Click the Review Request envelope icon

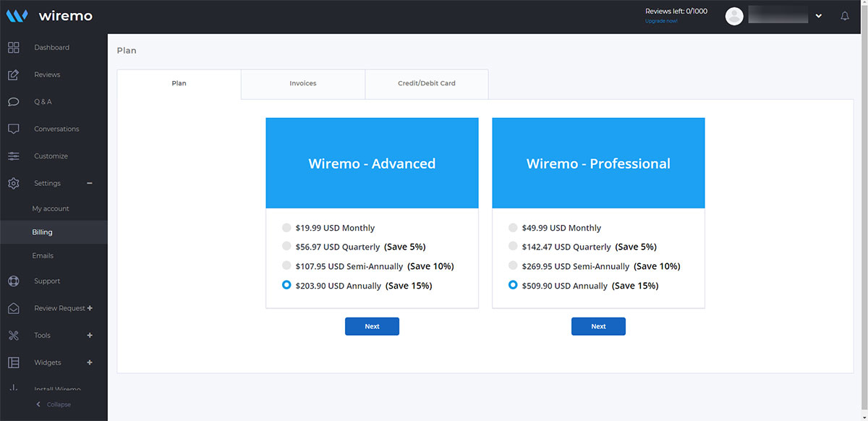click(x=14, y=308)
